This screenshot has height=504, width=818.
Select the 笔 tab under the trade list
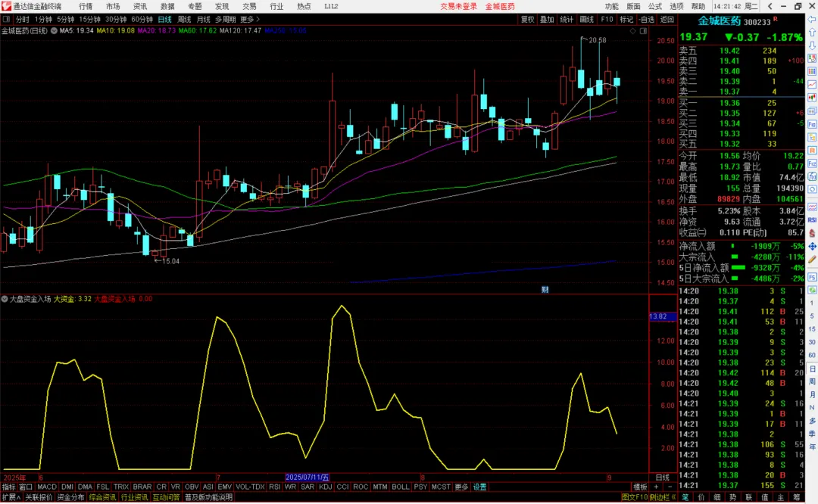point(685,498)
